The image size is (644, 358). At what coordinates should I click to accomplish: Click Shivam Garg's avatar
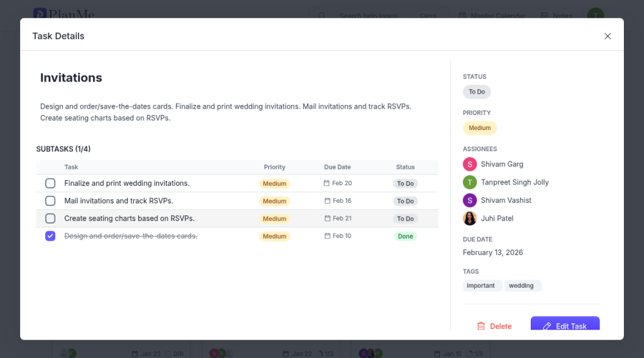point(470,165)
